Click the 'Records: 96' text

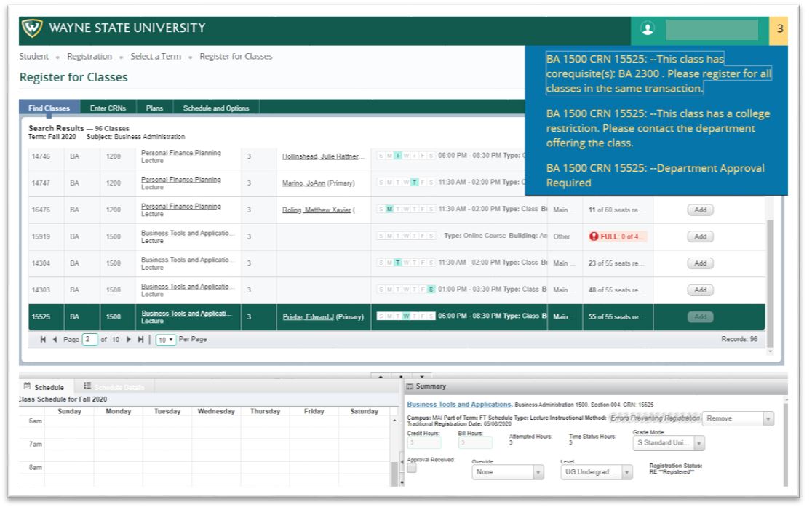(739, 340)
